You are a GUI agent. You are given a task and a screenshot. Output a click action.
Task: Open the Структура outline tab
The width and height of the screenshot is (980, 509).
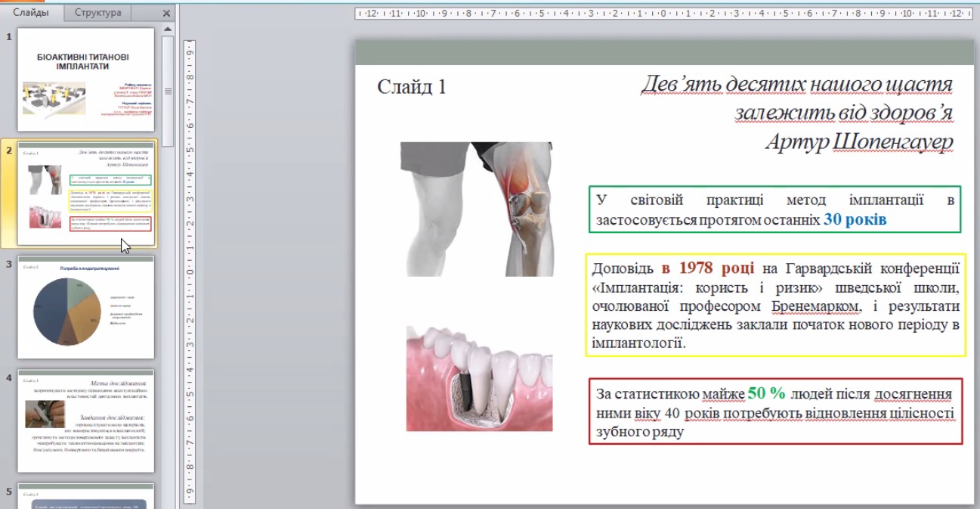(97, 13)
